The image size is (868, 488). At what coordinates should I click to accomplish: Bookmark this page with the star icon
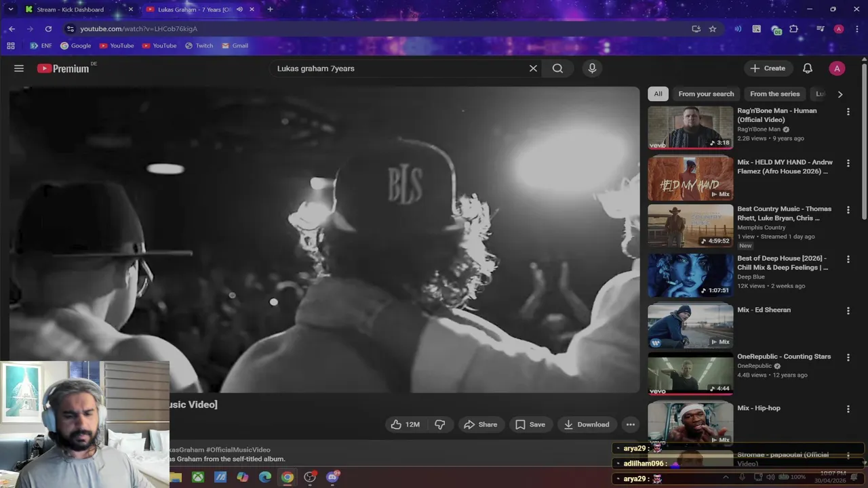713,29
